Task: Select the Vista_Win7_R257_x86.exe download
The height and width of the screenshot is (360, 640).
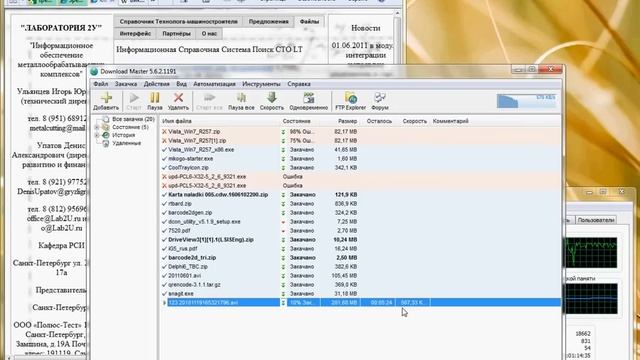Action: coord(360,149)
